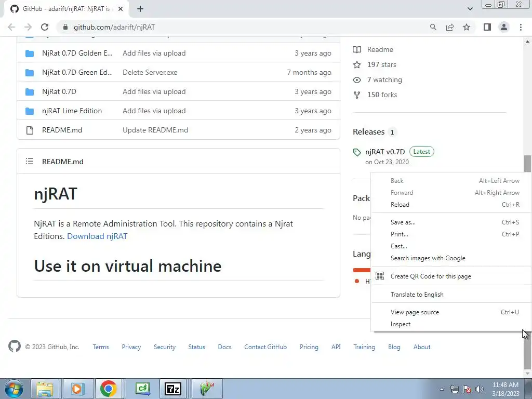Image resolution: width=532 pixels, height=399 pixels.
Task: Reload the page with the refresh icon
Action: pyautogui.click(x=45, y=27)
